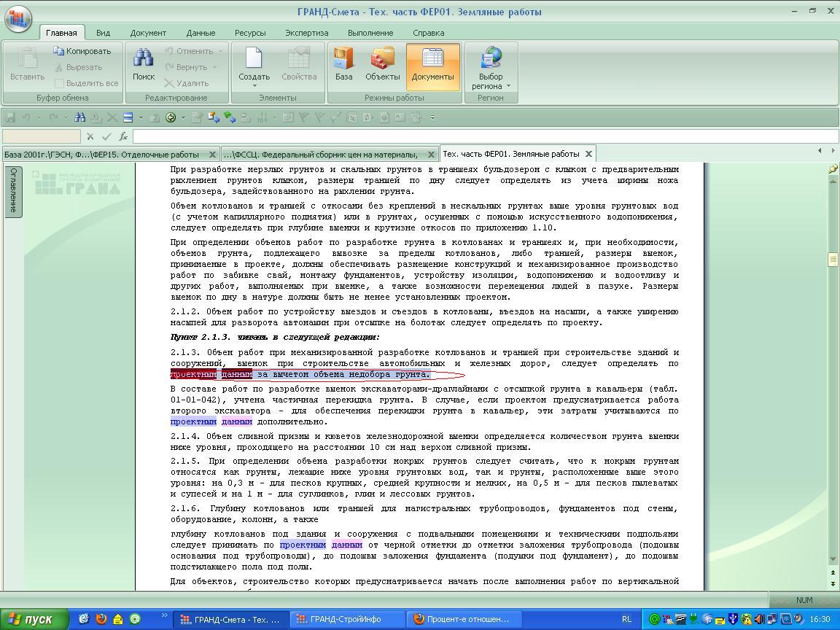840x630 pixels.
Task: Click the blue list view icon in quick toolbar
Action: point(128,117)
